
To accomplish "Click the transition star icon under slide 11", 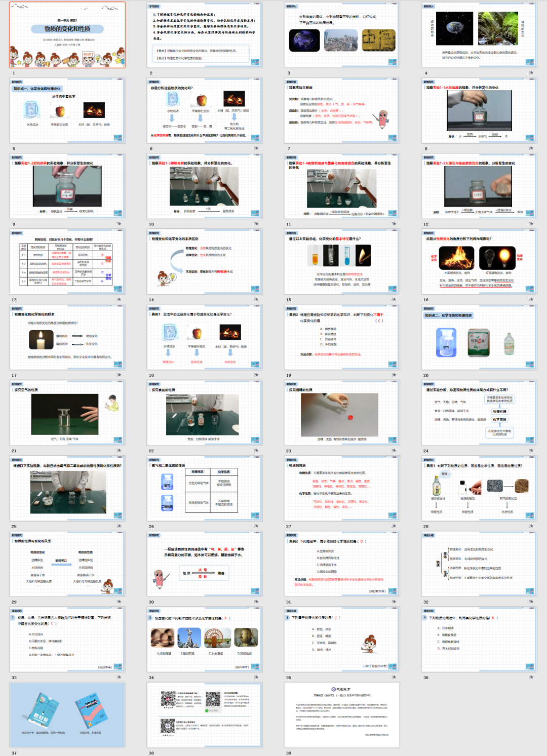I will pos(394,224).
